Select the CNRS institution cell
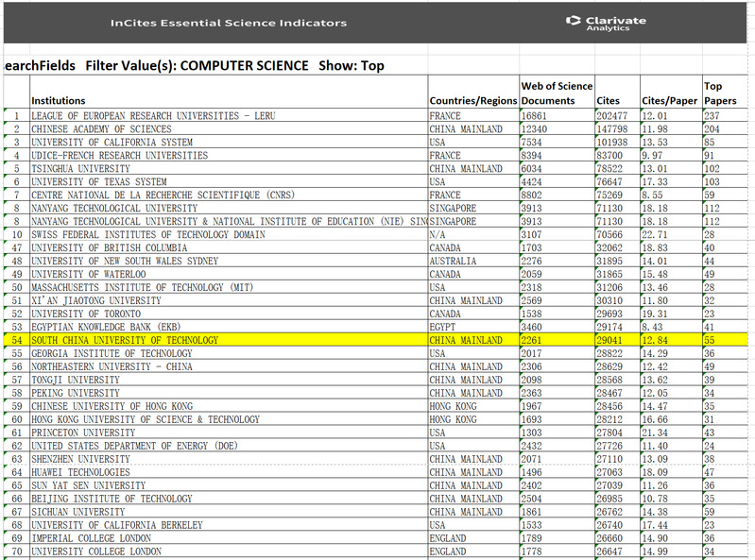Screen dimensions: 755x560 [x=229, y=195]
